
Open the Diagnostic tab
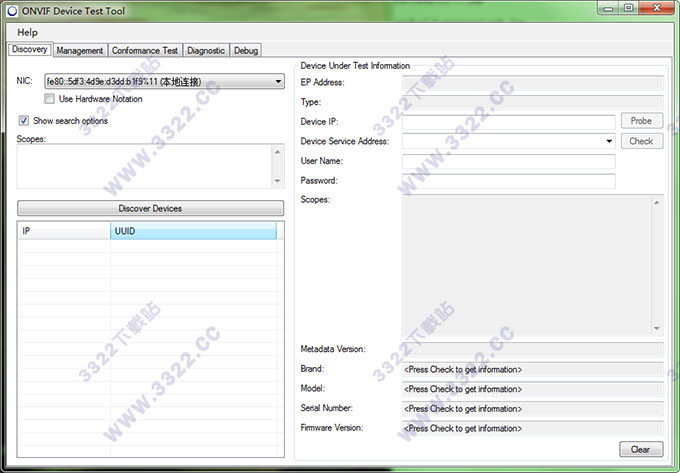206,50
